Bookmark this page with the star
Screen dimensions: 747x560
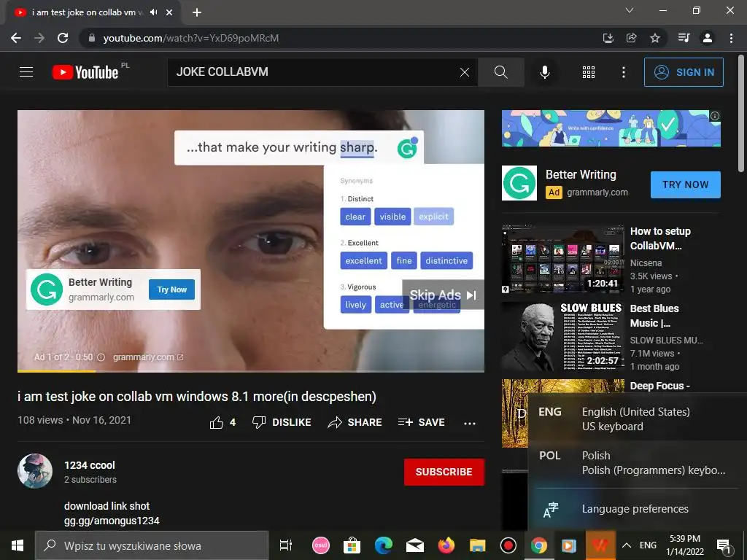(655, 38)
